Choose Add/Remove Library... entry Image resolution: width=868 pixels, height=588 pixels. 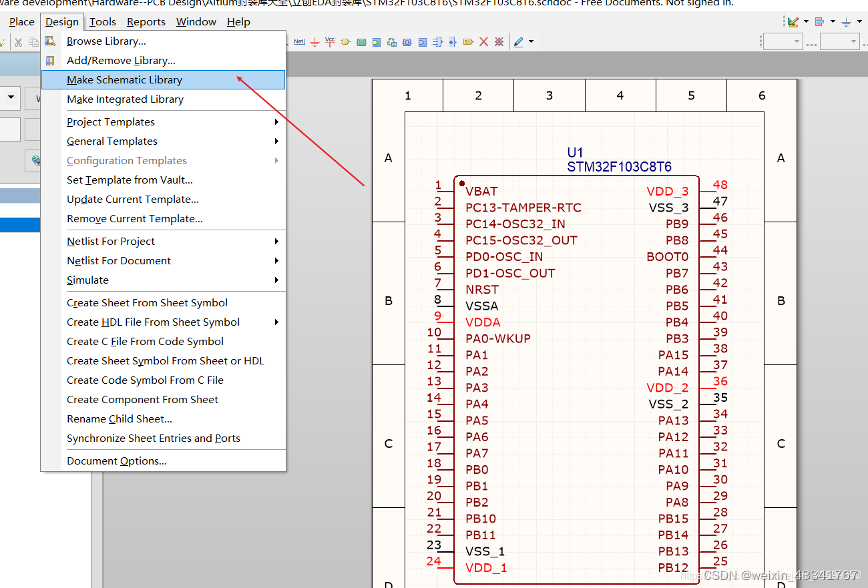[x=164, y=61]
